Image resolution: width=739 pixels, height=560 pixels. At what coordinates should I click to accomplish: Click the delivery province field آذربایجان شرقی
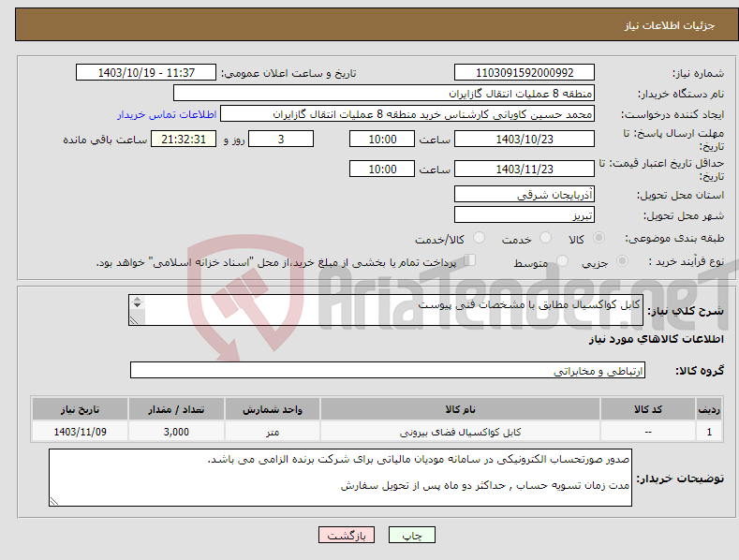tap(525, 194)
